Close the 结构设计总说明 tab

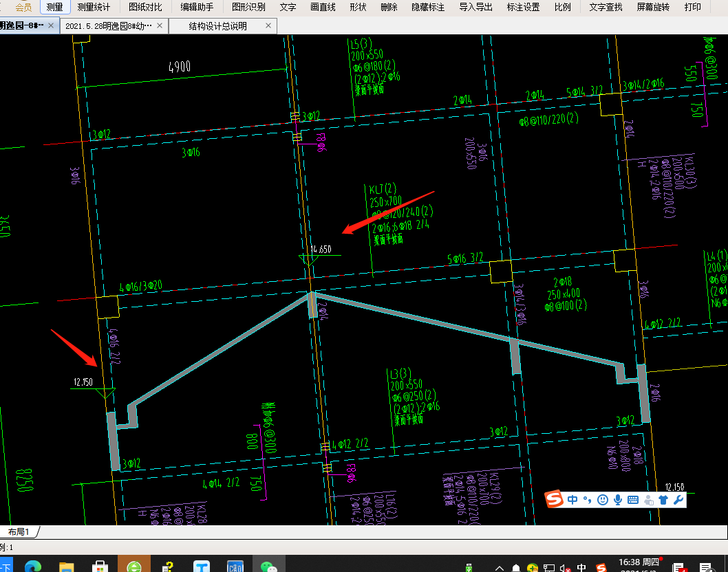click(x=268, y=25)
